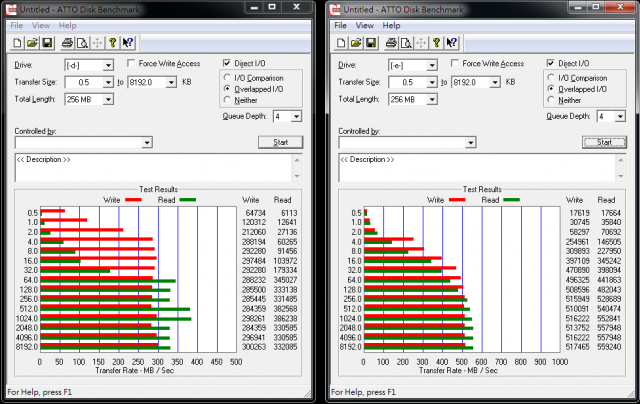Click description scrollbar up arrow, right window
Viewport: 640px width, 404px height.
click(x=621, y=160)
